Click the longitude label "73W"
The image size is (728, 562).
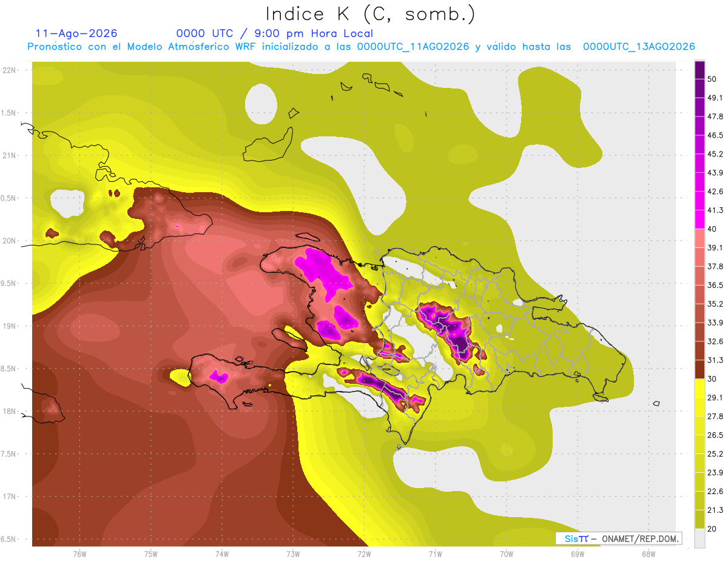tap(293, 554)
